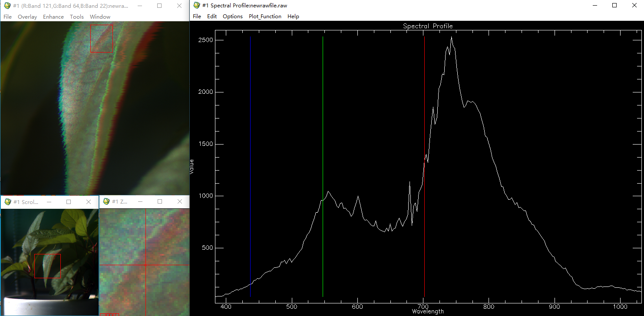
Task: Maximize the Scroll window
Action: [69, 202]
